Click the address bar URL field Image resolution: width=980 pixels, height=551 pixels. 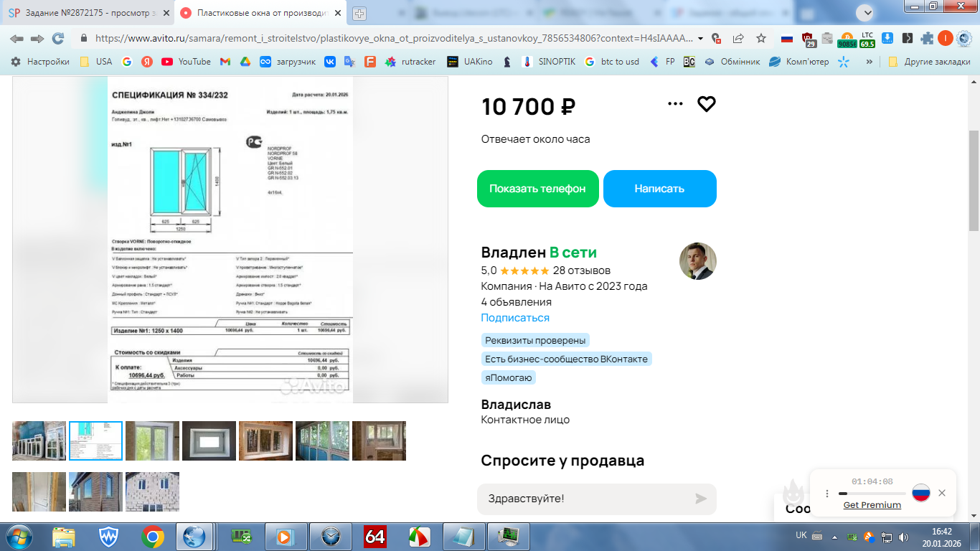click(393, 38)
